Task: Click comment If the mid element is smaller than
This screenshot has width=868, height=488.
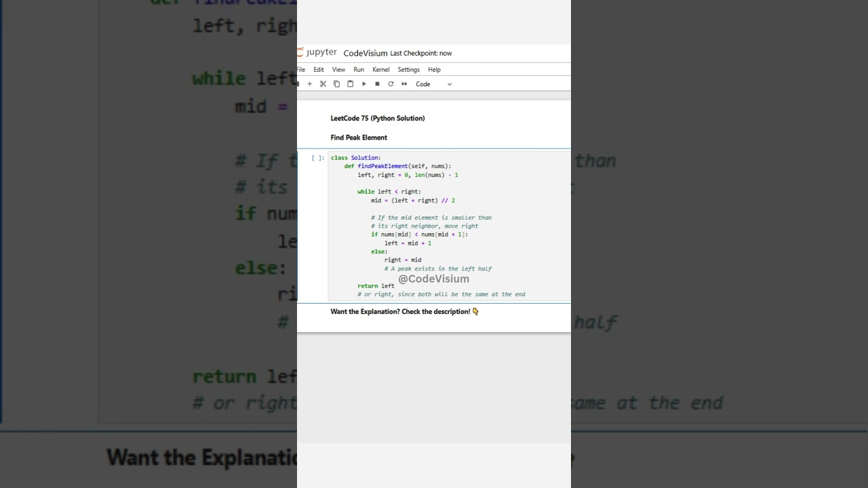Action: coord(431,218)
